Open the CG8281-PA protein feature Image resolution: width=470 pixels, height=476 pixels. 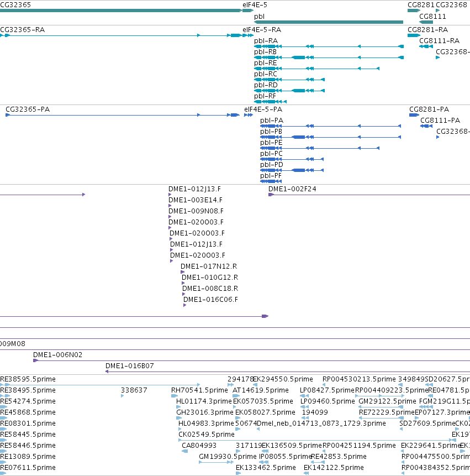tap(414, 115)
